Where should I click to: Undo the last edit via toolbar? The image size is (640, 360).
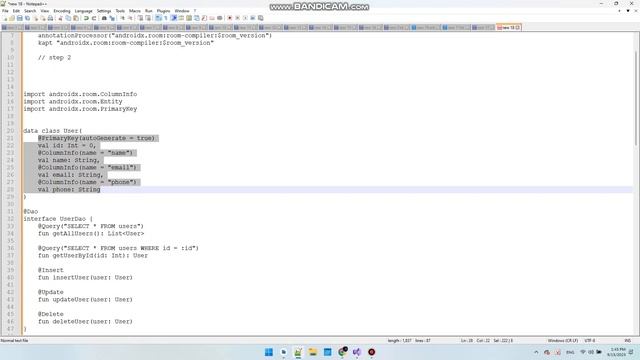[x=86, y=18]
